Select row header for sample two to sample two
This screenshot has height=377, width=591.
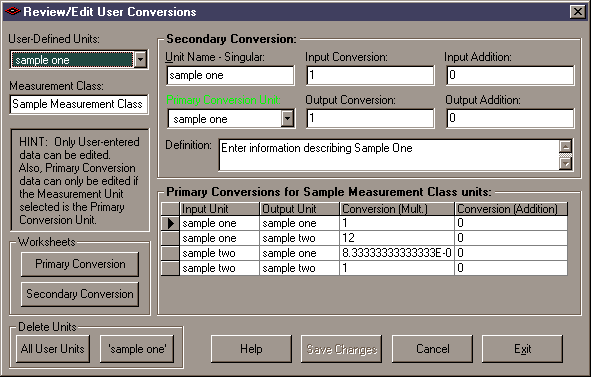[170, 268]
